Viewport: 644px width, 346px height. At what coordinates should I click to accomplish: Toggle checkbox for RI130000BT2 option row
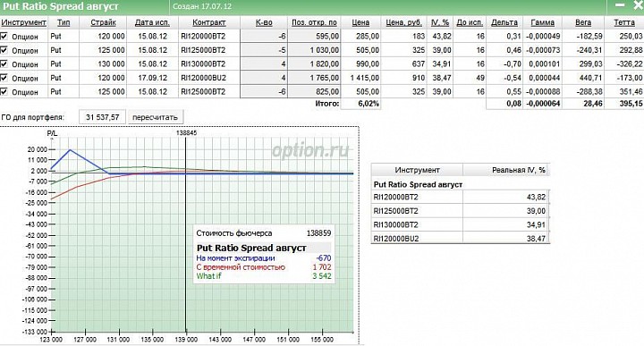[4, 64]
